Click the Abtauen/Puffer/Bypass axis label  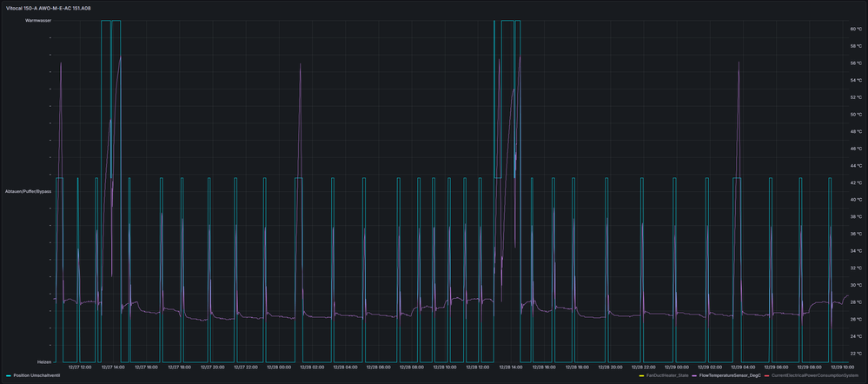(28, 191)
